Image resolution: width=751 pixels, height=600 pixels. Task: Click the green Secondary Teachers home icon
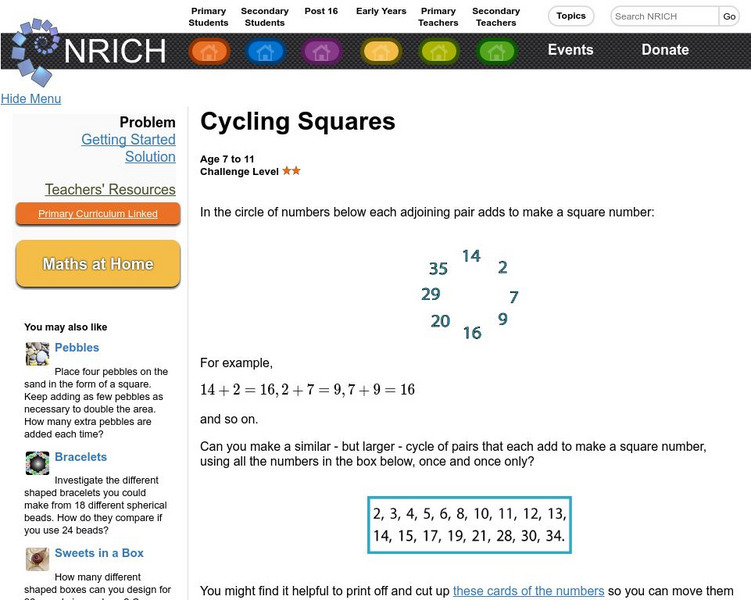496,51
